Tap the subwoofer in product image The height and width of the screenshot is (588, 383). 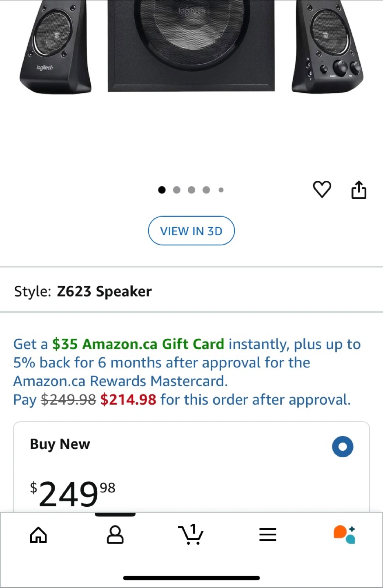click(191, 45)
